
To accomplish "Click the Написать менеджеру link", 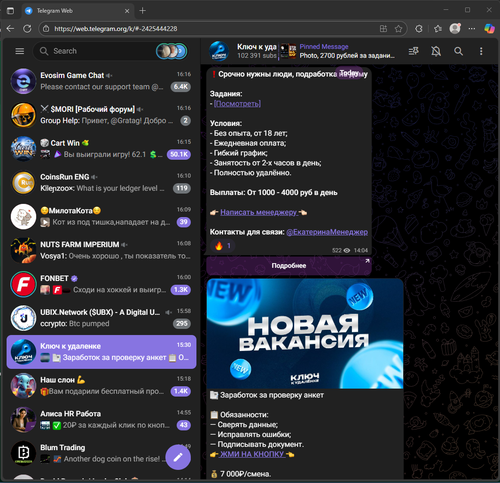I will coord(259,212).
